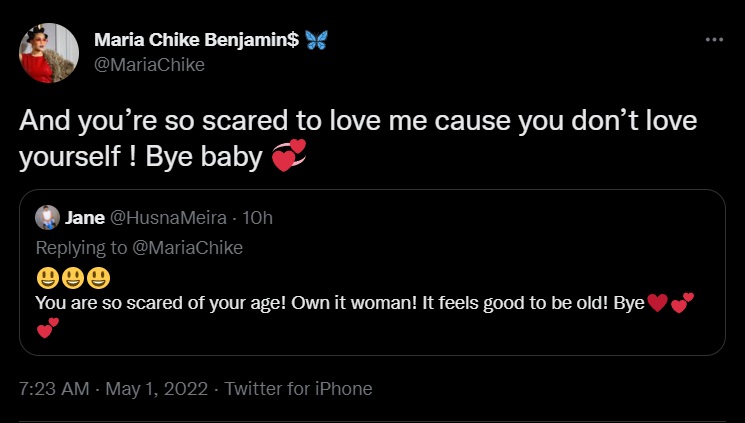The width and height of the screenshot is (745, 423).
Task: Click the revolving hearts emoji after "Bye baby"
Action: click(290, 160)
